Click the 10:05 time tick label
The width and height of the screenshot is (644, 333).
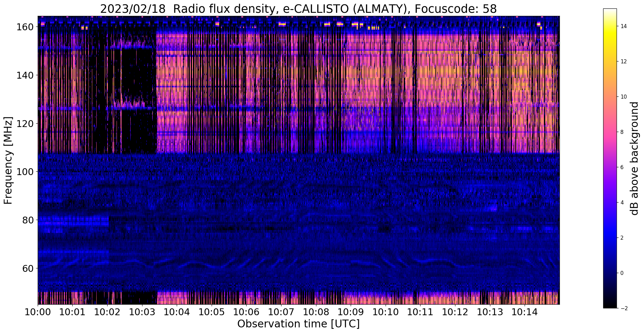point(212,312)
